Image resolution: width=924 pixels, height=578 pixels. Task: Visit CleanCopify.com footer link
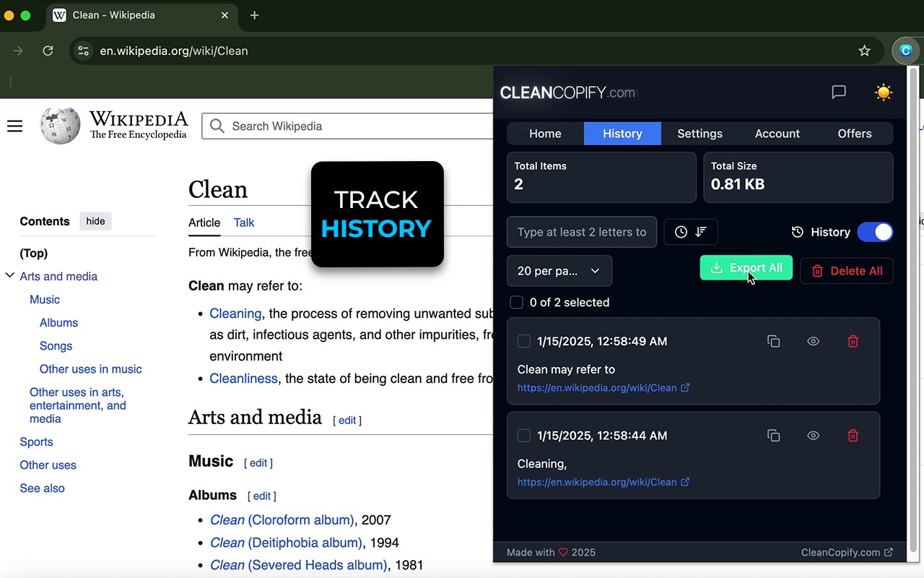pos(847,553)
